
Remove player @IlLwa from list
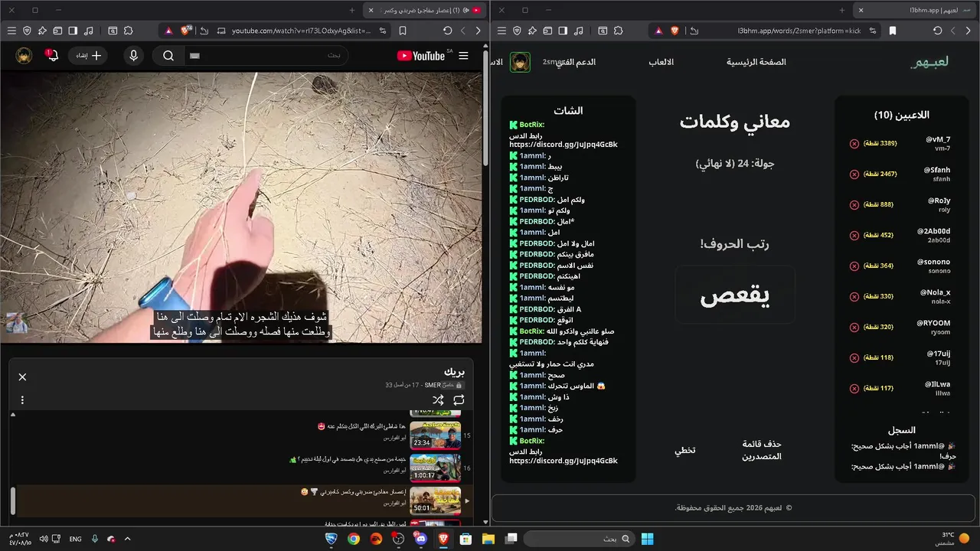tap(854, 388)
